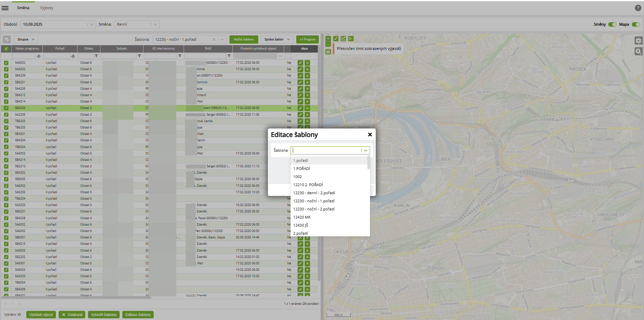Toggle the Směny switch
644x320 pixels.
[612, 24]
